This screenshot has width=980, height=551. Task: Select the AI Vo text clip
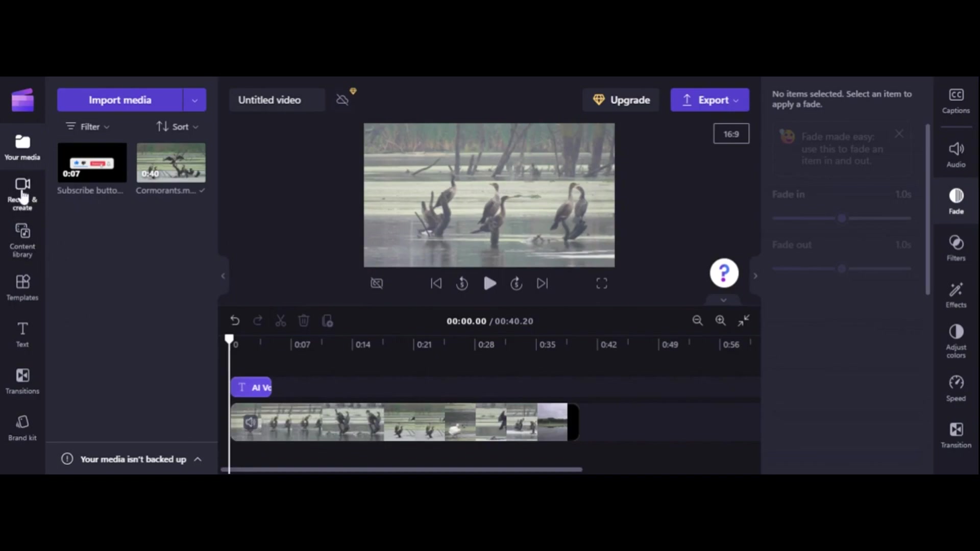click(x=251, y=387)
